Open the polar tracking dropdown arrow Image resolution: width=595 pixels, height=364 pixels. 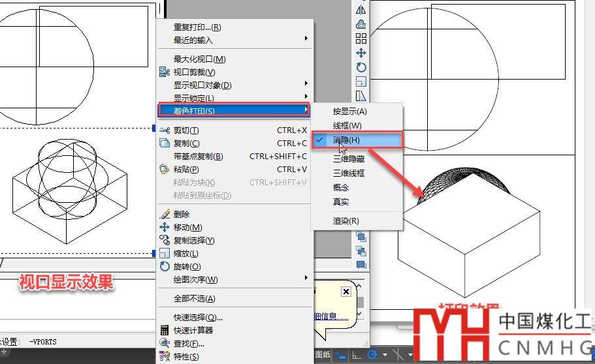coord(385,355)
